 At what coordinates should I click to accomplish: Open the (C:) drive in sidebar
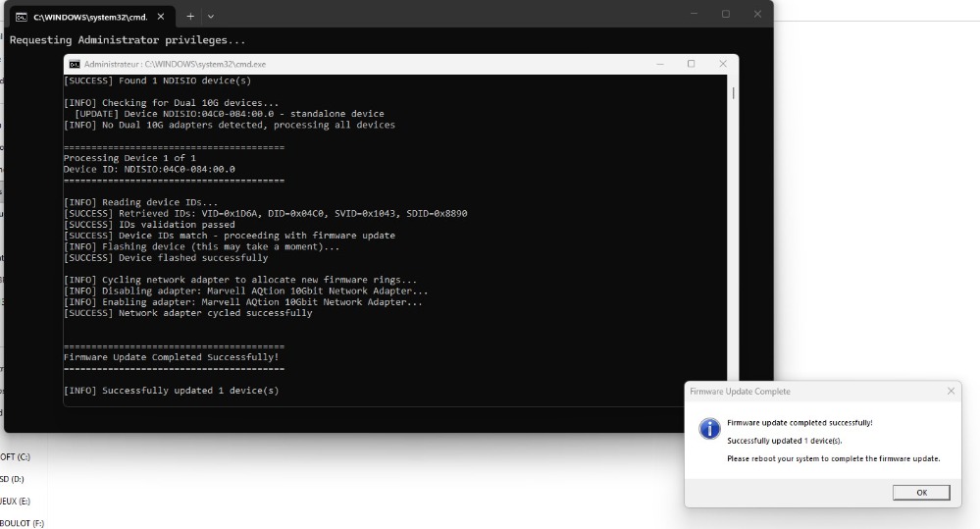click(x=16, y=456)
